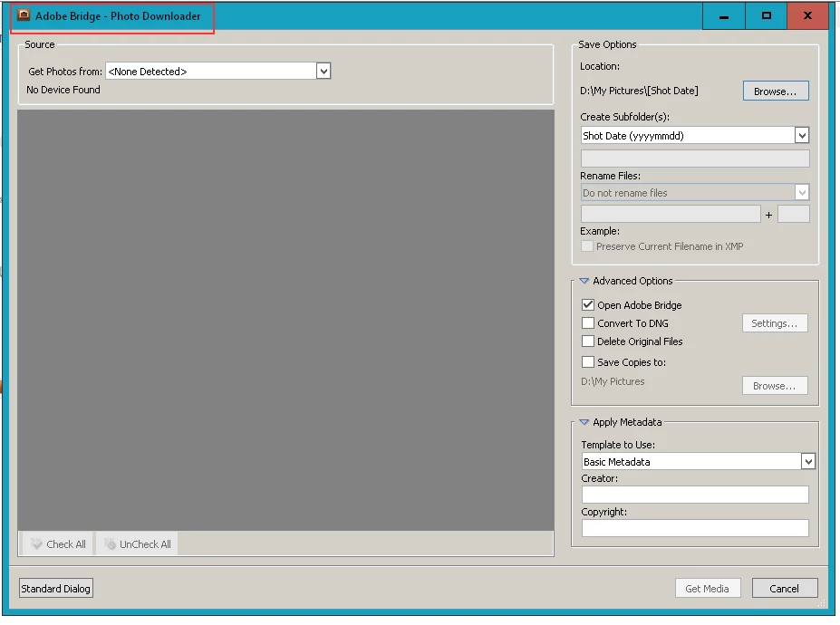Close the Photo Downloader window
This screenshot has height=625, width=840.
(x=807, y=16)
